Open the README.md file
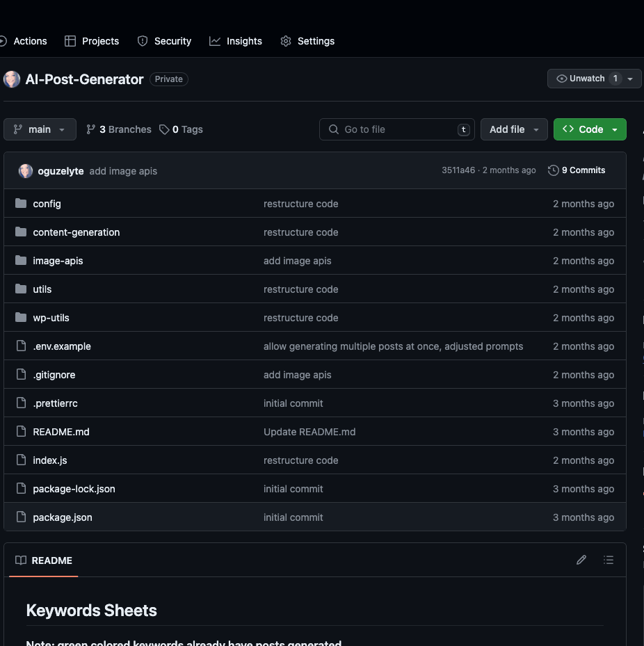This screenshot has height=646, width=644. (x=61, y=432)
